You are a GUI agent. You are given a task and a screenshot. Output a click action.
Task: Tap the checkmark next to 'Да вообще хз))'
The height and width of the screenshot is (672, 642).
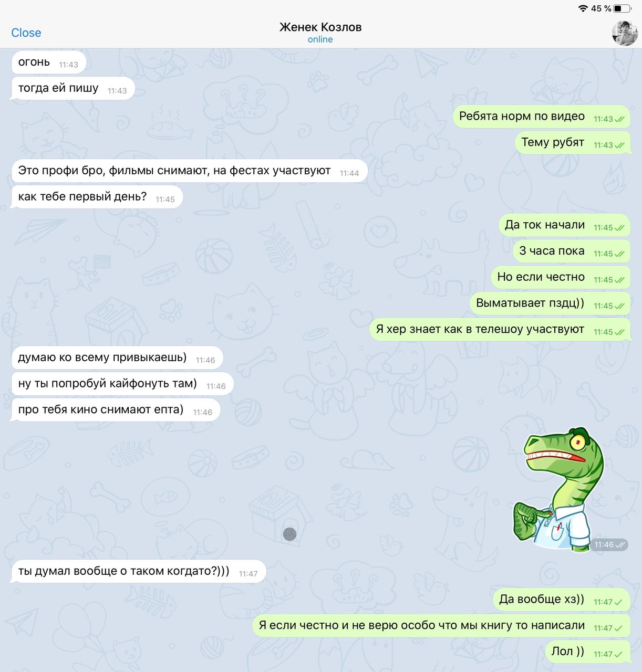[x=618, y=602]
